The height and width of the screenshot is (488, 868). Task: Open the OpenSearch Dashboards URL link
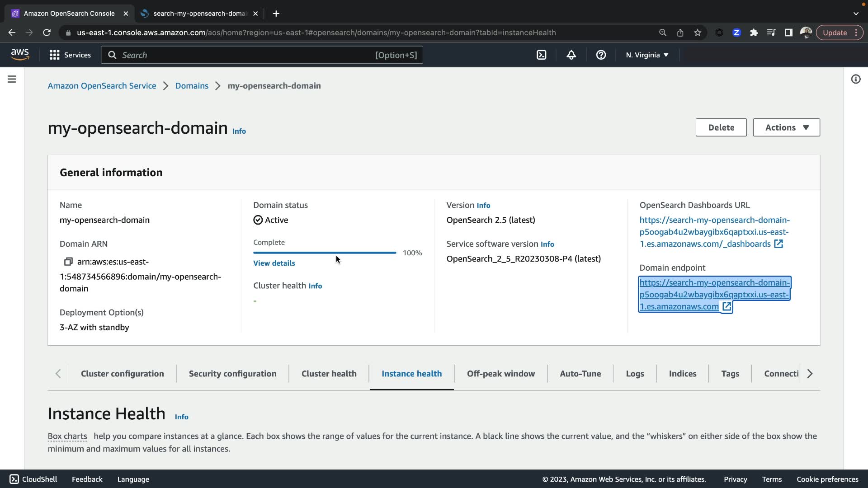pyautogui.click(x=714, y=232)
